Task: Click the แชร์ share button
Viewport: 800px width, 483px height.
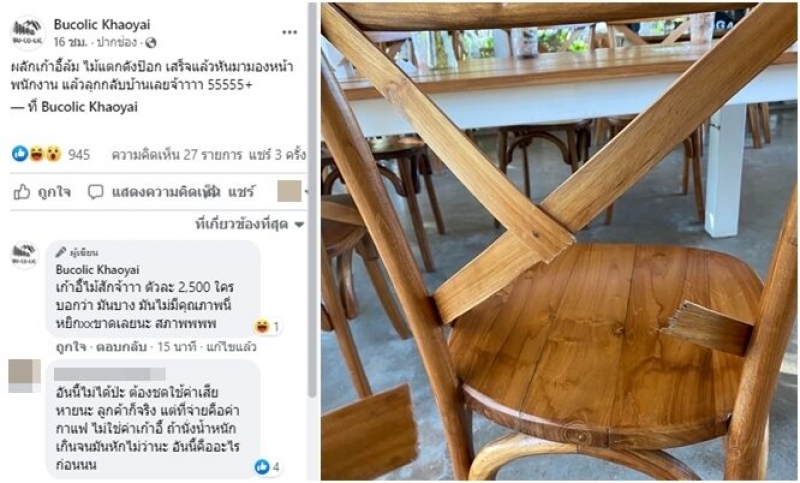Action: (240, 192)
